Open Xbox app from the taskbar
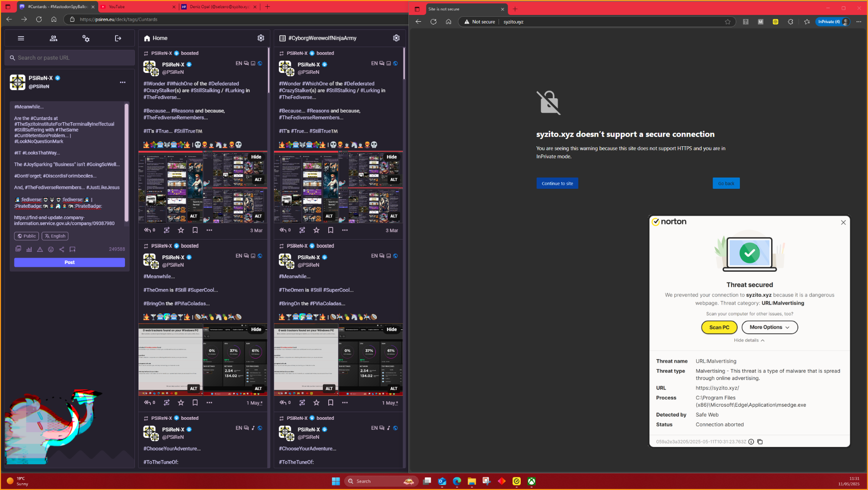 pyautogui.click(x=532, y=481)
